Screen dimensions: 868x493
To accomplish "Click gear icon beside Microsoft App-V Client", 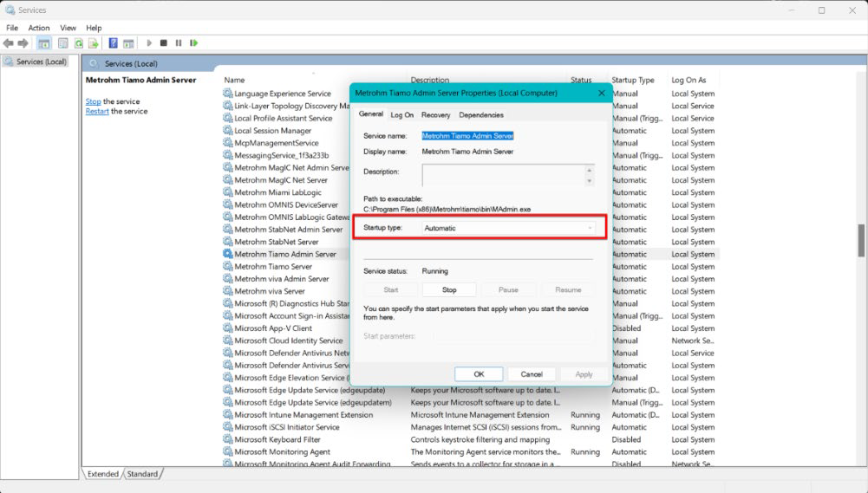I will pyautogui.click(x=227, y=328).
